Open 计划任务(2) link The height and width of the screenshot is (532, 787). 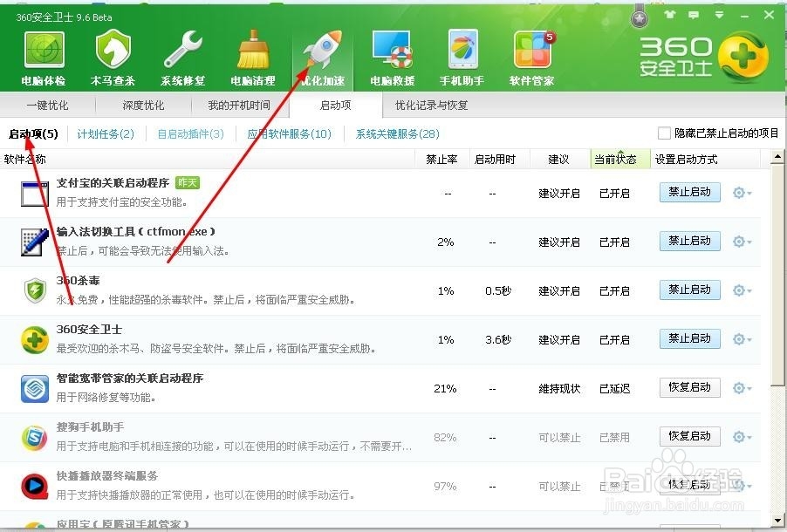click(106, 134)
